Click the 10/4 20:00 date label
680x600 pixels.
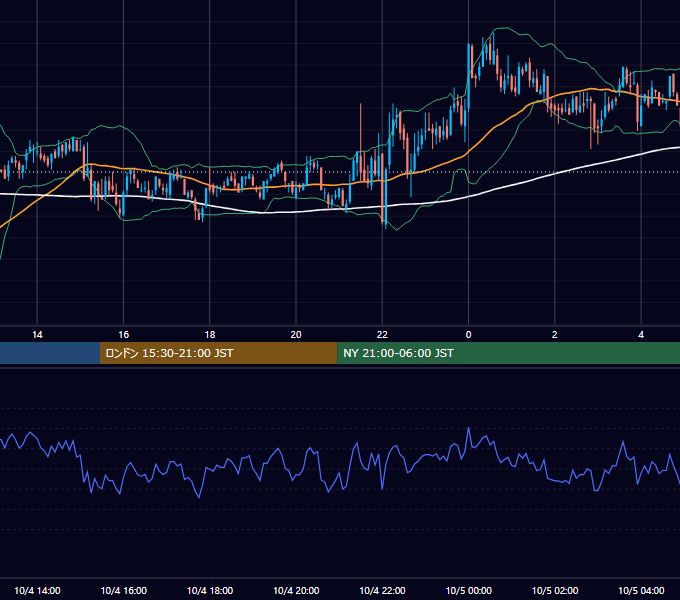point(296,590)
